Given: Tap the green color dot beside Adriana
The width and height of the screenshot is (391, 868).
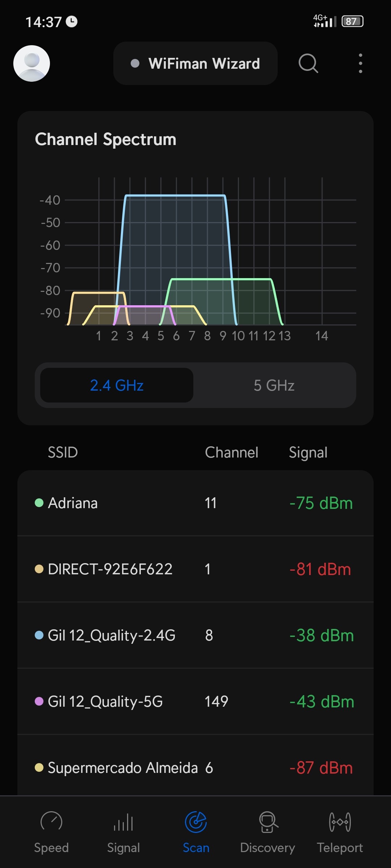Looking at the screenshot, I should [x=39, y=503].
